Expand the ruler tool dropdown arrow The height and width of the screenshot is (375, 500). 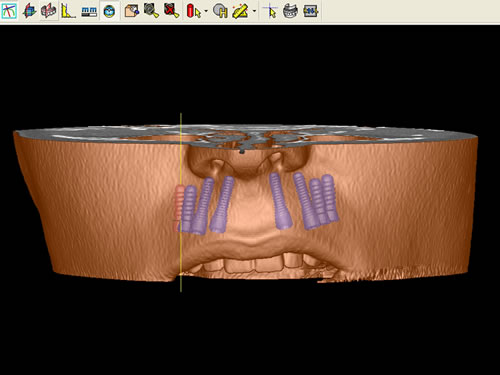point(254,11)
